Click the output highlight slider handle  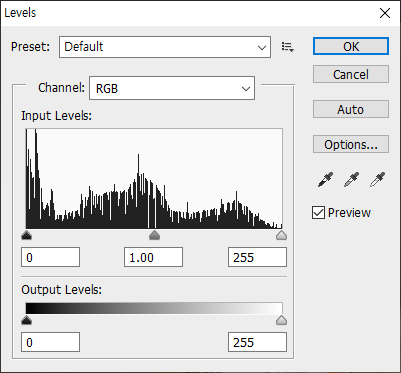(x=282, y=320)
